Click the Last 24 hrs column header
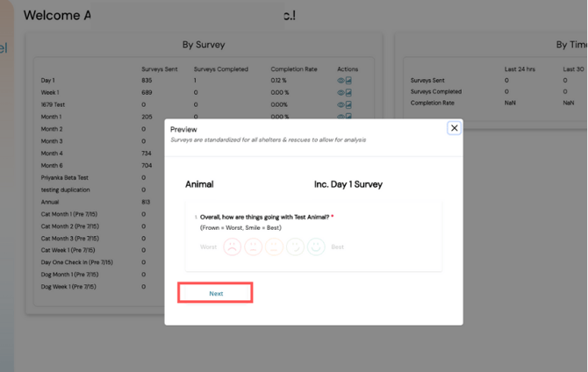Image resolution: width=588 pixels, height=372 pixels. pyautogui.click(x=520, y=68)
